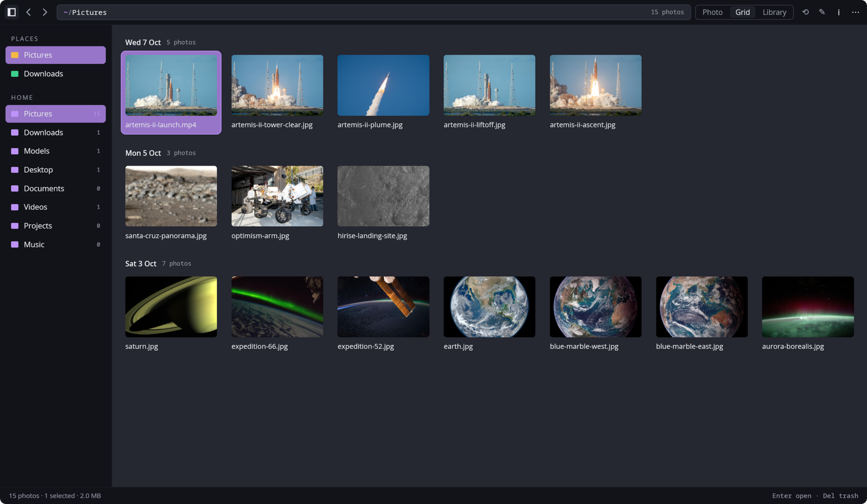The height and width of the screenshot is (504, 867).
Task: Open the Desktop folder
Action: tap(55, 170)
